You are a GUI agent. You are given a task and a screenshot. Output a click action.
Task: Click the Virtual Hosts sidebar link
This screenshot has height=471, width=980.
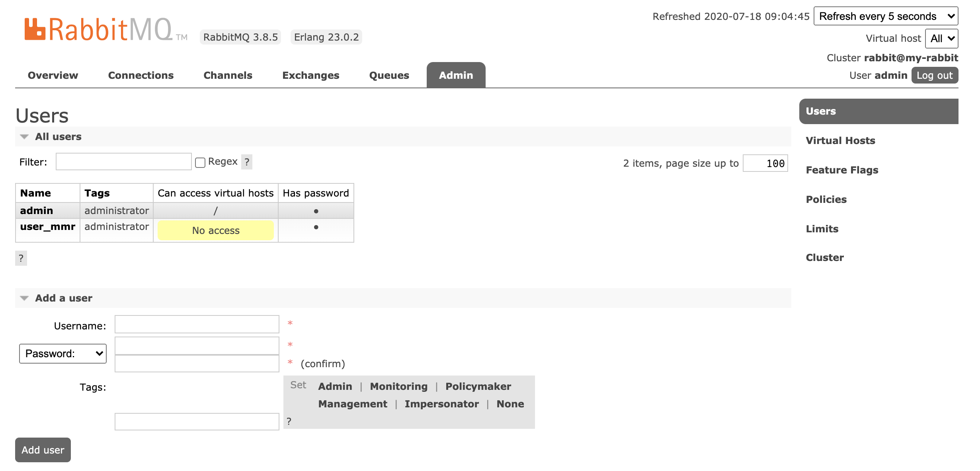click(841, 140)
